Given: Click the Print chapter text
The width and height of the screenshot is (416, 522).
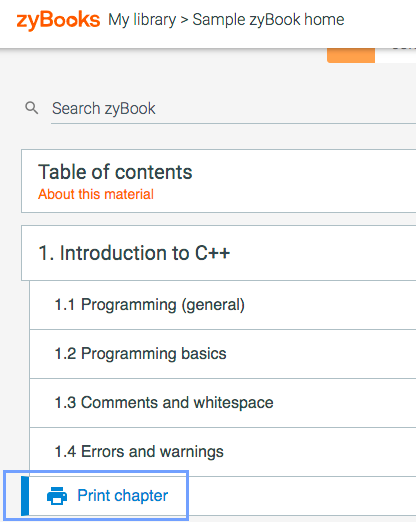Looking at the screenshot, I should click(123, 496).
